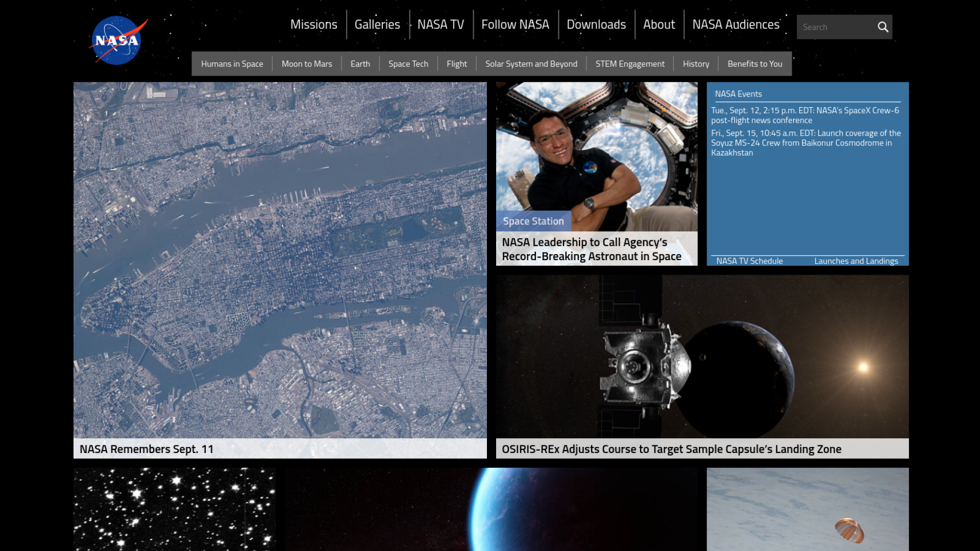Go to Solar System and Beyond
The height and width of the screenshot is (551, 980).
pyautogui.click(x=531, y=64)
